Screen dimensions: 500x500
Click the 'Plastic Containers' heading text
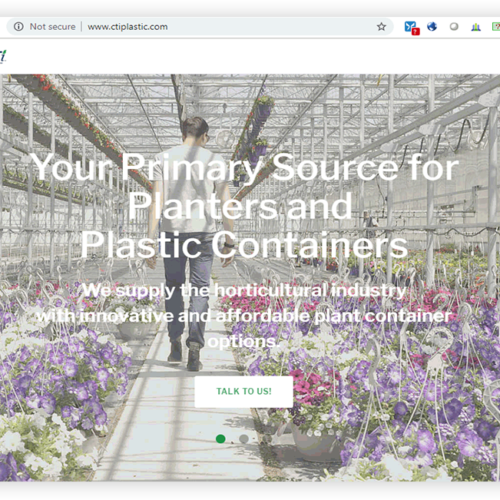(244, 245)
